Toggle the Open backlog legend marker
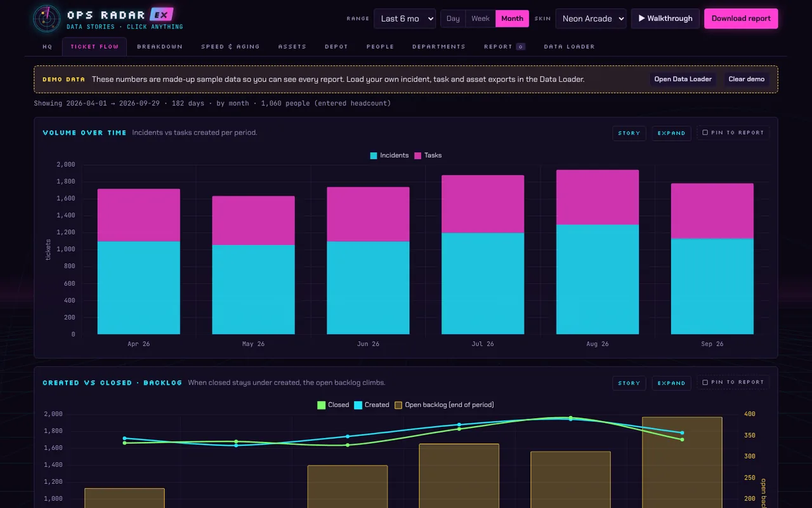This screenshot has height=508, width=812. point(398,405)
